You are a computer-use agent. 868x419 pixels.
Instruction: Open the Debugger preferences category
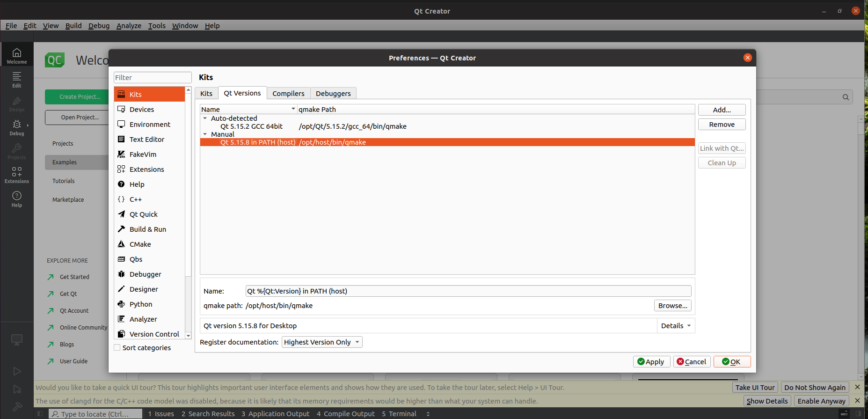[x=145, y=274]
